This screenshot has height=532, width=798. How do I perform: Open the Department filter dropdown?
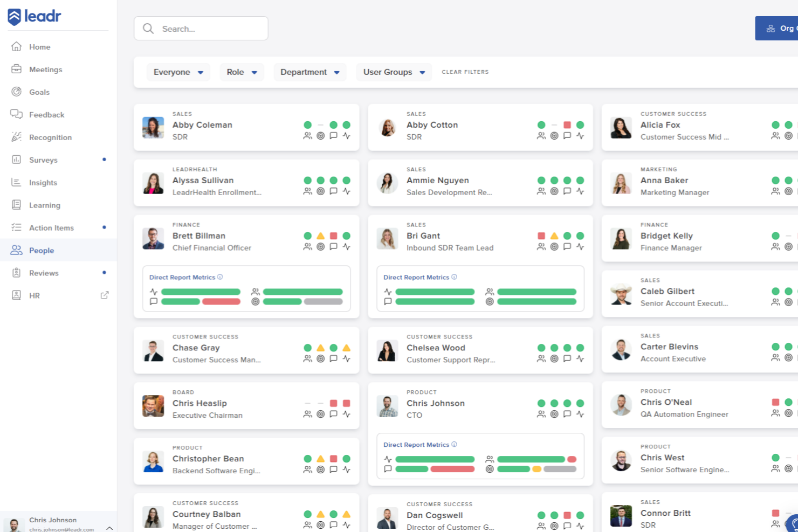pos(309,72)
